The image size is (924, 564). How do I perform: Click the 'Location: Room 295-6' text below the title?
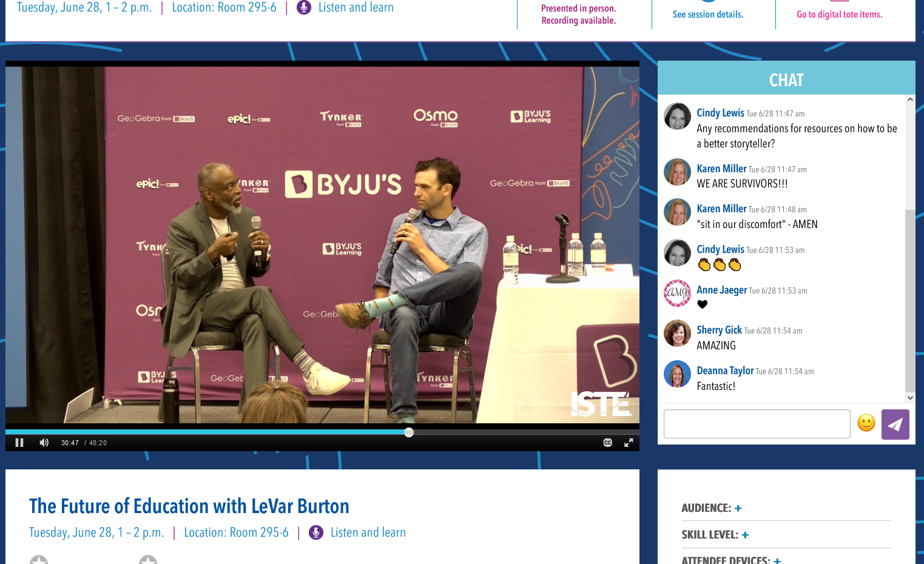pos(237,532)
